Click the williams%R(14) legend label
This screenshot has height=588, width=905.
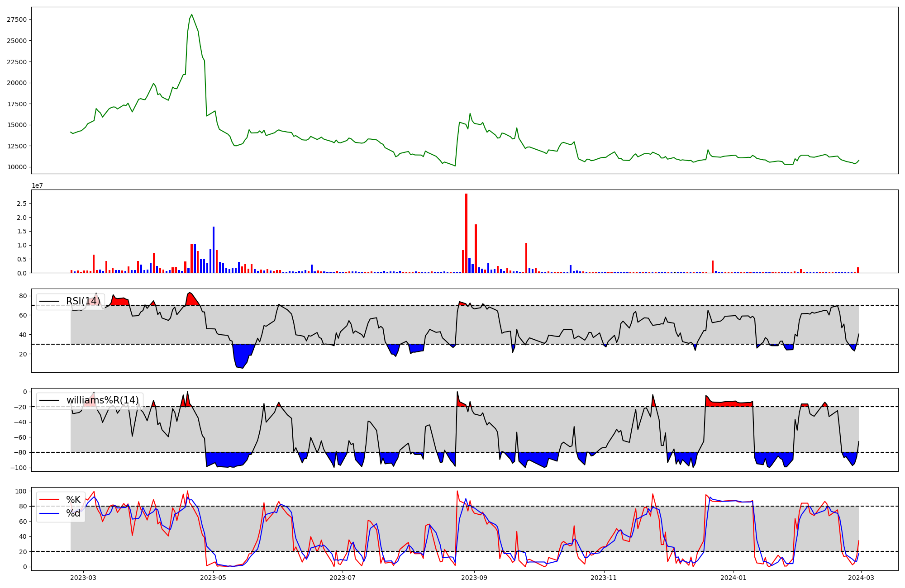(102, 400)
